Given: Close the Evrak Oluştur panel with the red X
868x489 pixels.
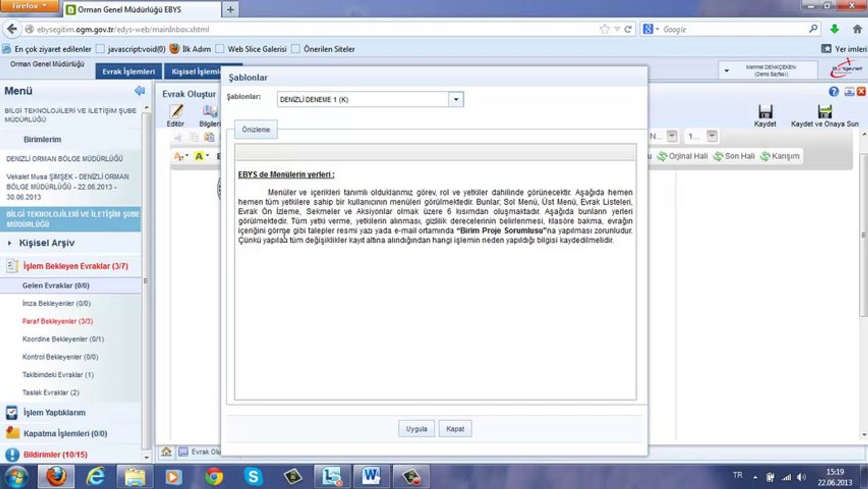Looking at the screenshot, I should tap(861, 91).
